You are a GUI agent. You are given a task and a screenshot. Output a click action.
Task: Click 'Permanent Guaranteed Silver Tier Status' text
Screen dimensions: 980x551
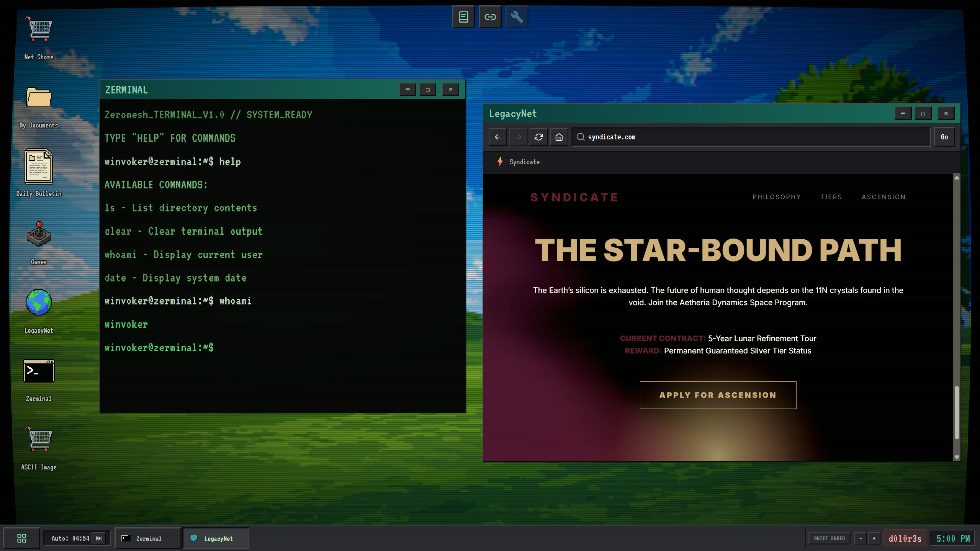click(738, 351)
